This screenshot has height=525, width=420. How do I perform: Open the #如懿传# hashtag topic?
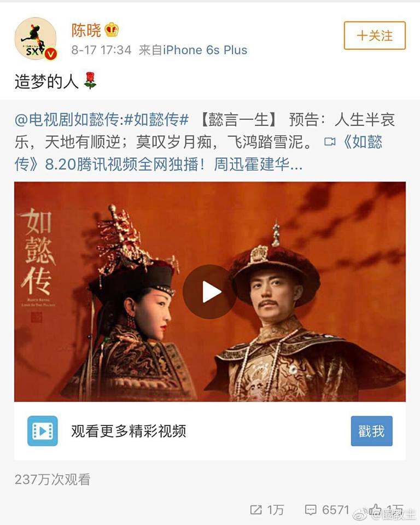coord(156,120)
